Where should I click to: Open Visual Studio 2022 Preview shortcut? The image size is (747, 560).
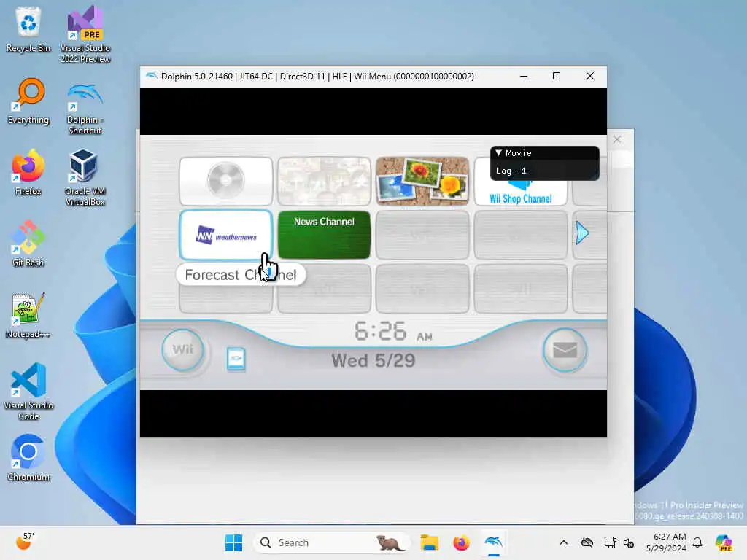pyautogui.click(x=85, y=34)
